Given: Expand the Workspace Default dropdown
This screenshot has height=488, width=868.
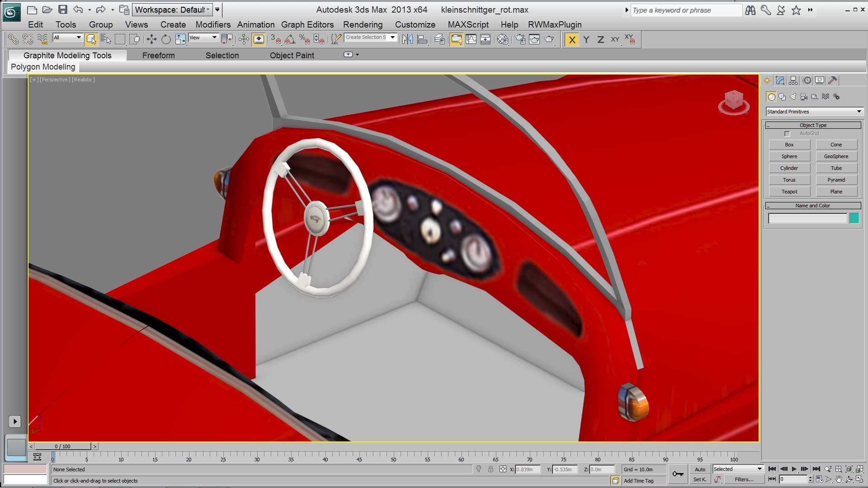Looking at the screenshot, I should [x=172, y=9].
